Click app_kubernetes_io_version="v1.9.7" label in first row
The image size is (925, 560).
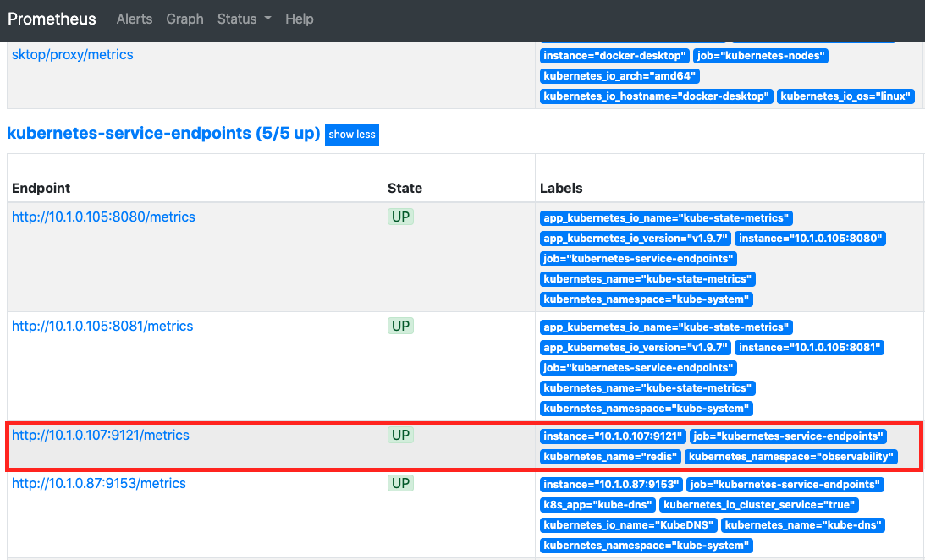click(636, 239)
